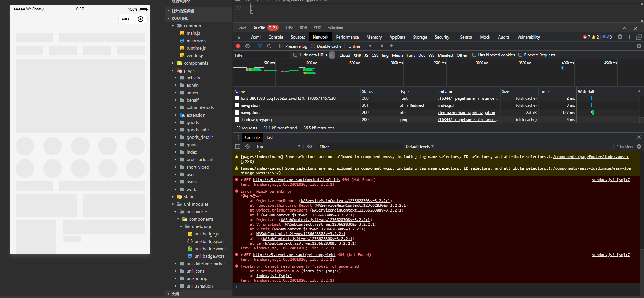Open console settings gear icon
Screen dimensions: 644x298
click(x=639, y=147)
